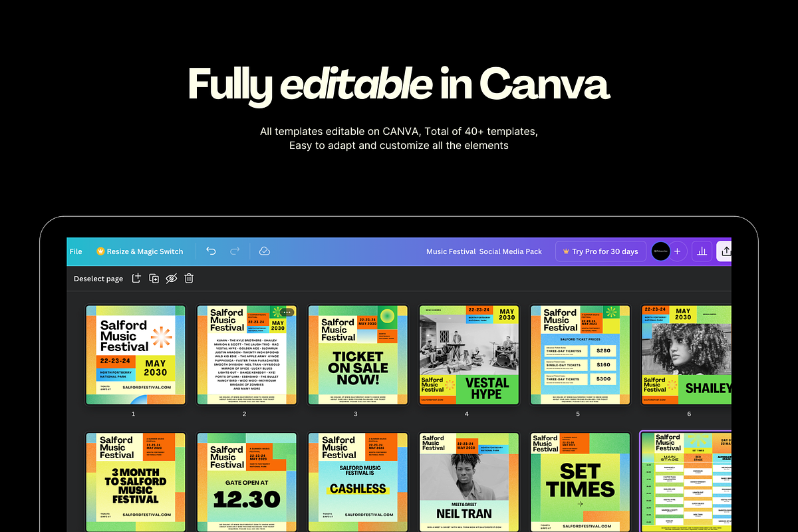This screenshot has width=798, height=532.
Task: Select page 1 Salford Music Festival cover
Action: [x=136, y=354]
